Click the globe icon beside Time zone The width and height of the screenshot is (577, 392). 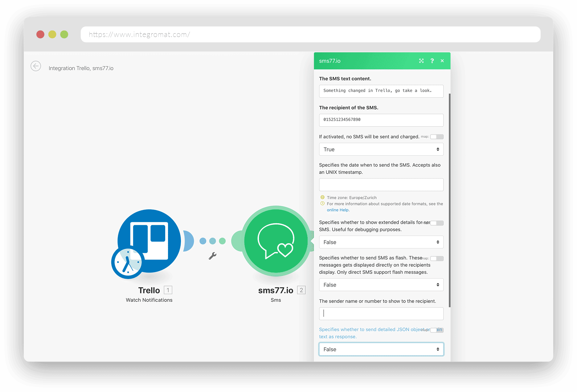pyautogui.click(x=322, y=197)
